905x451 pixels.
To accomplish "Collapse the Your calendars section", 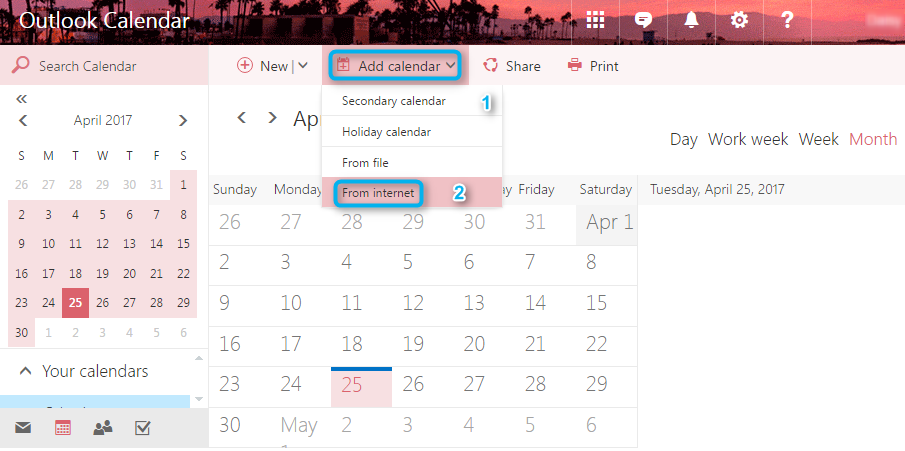I will coord(25,371).
